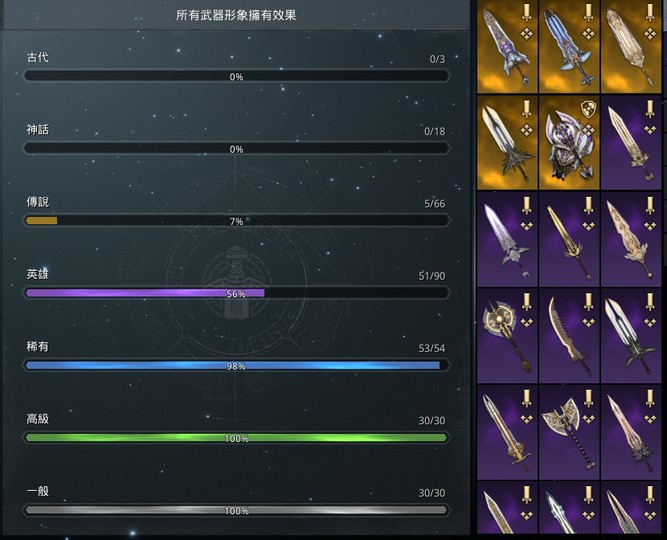Click the 高級 100% green progress bar
Viewport: 667px width, 540px height.
point(236,437)
